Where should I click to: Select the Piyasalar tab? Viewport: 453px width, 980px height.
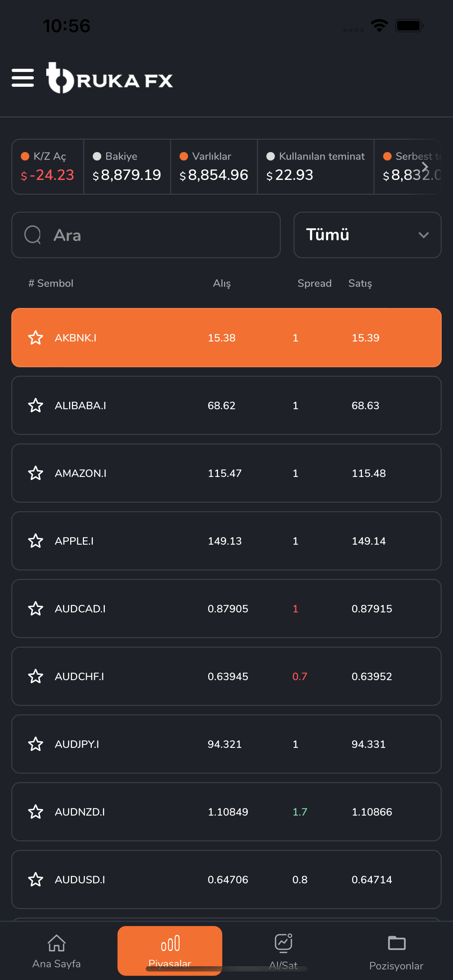(x=170, y=950)
